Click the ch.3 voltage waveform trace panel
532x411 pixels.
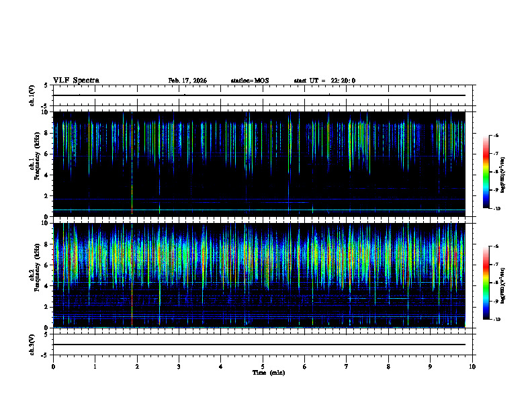pos(263,345)
